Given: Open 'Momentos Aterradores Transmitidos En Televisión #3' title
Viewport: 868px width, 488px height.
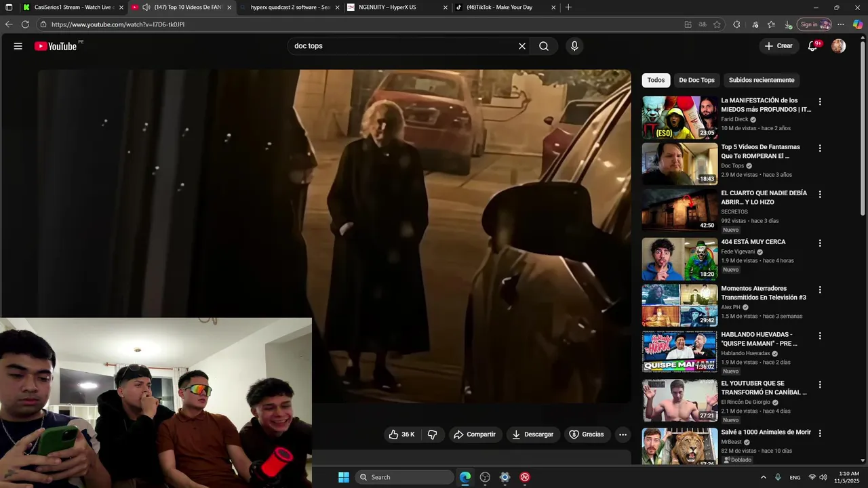Looking at the screenshot, I should (x=764, y=293).
